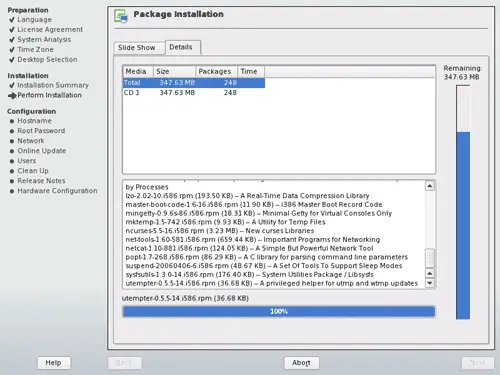500x375 pixels.
Task: Click the lower up arrow of log scrollbar
Action: 430,273
